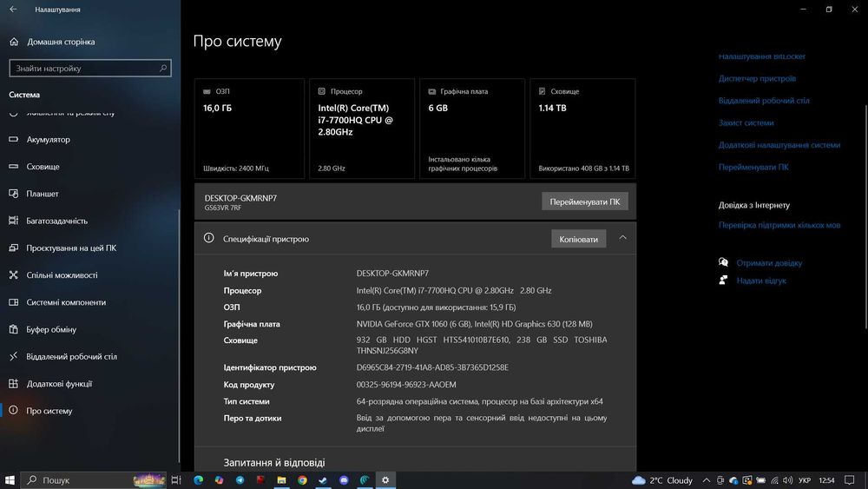The width and height of the screenshot is (868, 489).
Task: Click Надати відгук link
Action: pyautogui.click(x=761, y=281)
